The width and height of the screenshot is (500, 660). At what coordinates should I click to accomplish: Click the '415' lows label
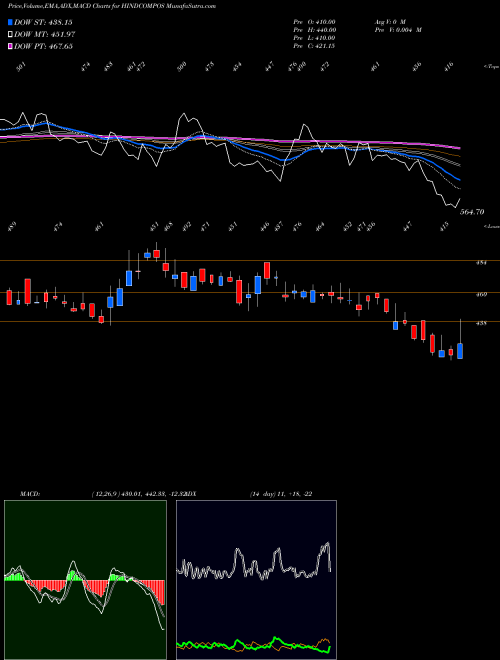coord(444,227)
